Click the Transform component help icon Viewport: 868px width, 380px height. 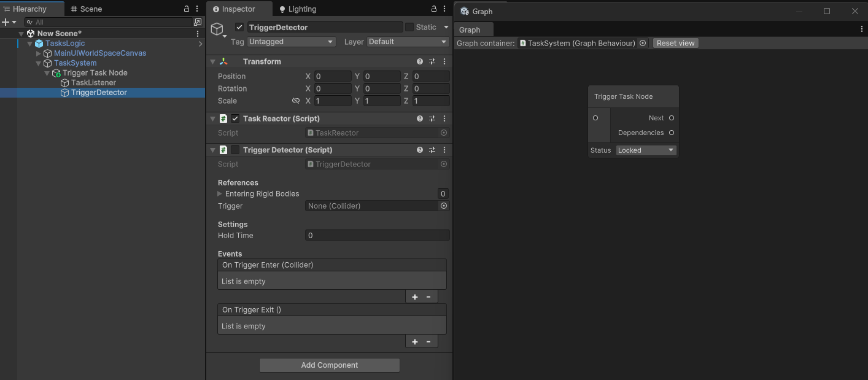click(420, 61)
